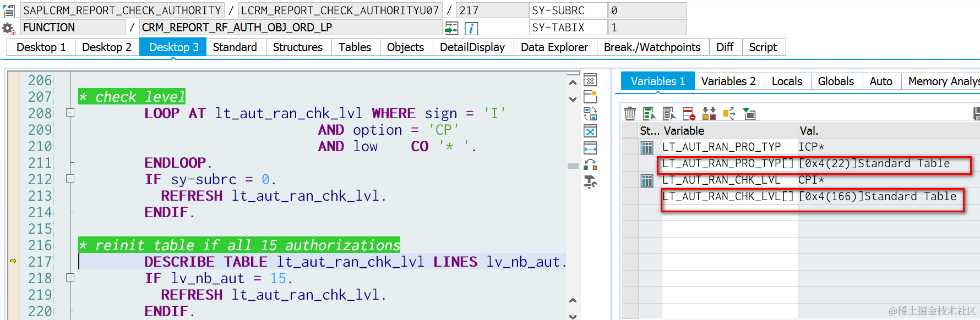Click the source document icon beside the program name
The width and height of the screenshot is (980, 320).
coord(9,10)
